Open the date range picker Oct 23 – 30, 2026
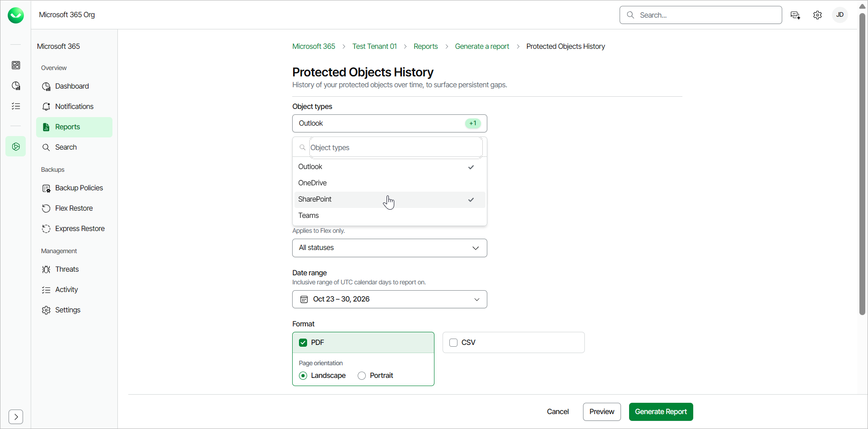Screen dimensions: 868x429 coord(390,299)
